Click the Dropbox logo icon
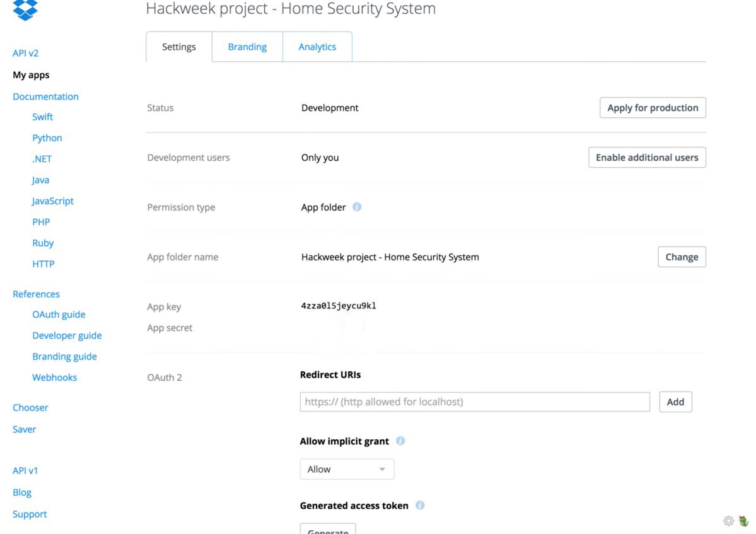Screen dimensions: 756x534 [x=25, y=10]
